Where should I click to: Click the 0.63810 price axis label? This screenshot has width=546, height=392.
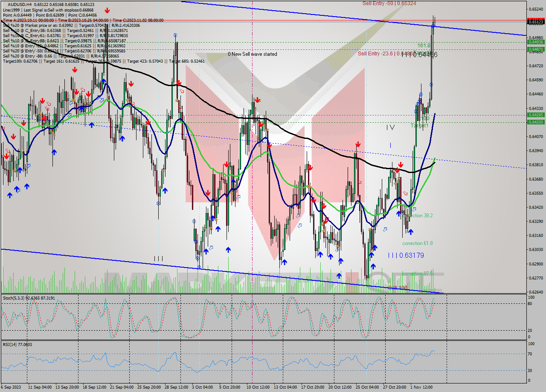[537, 164]
